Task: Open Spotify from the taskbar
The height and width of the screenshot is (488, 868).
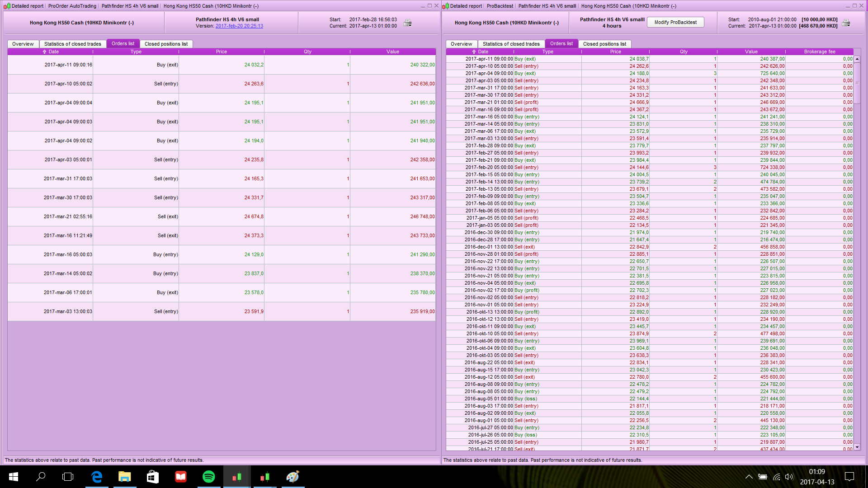Action: point(208,477)
